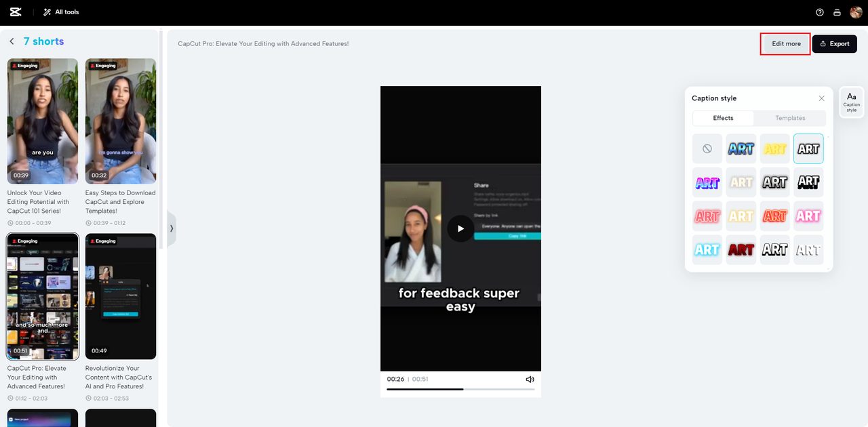Viewport: 868px width, 427px height.
Task: Choose the orange-red neon ART effect
Action: 775,216
